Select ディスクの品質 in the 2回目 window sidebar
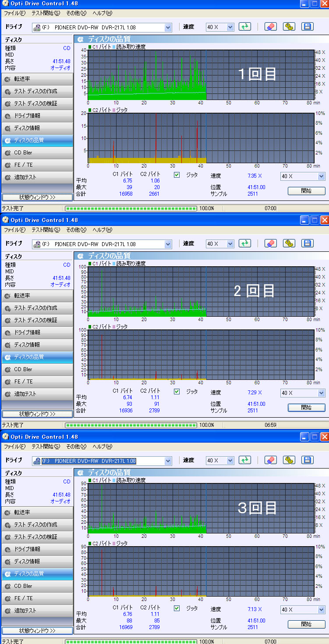The height and width of the screenshot is (644, 329). tap(37, 357)
